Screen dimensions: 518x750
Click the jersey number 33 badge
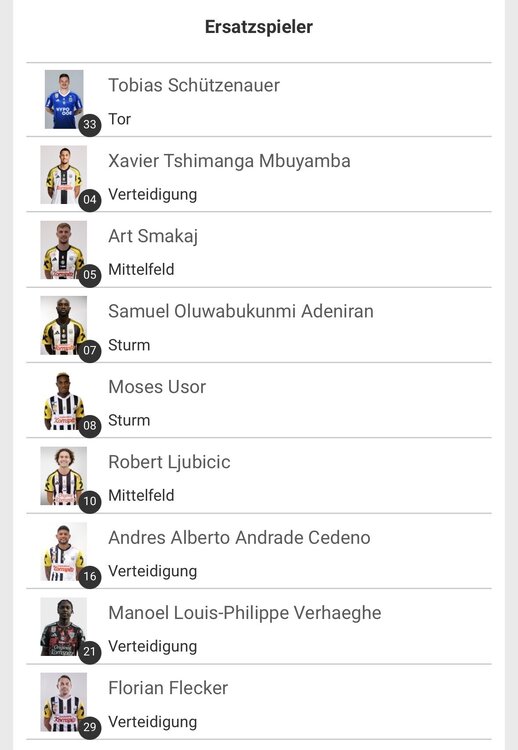[x=90, y=124]
